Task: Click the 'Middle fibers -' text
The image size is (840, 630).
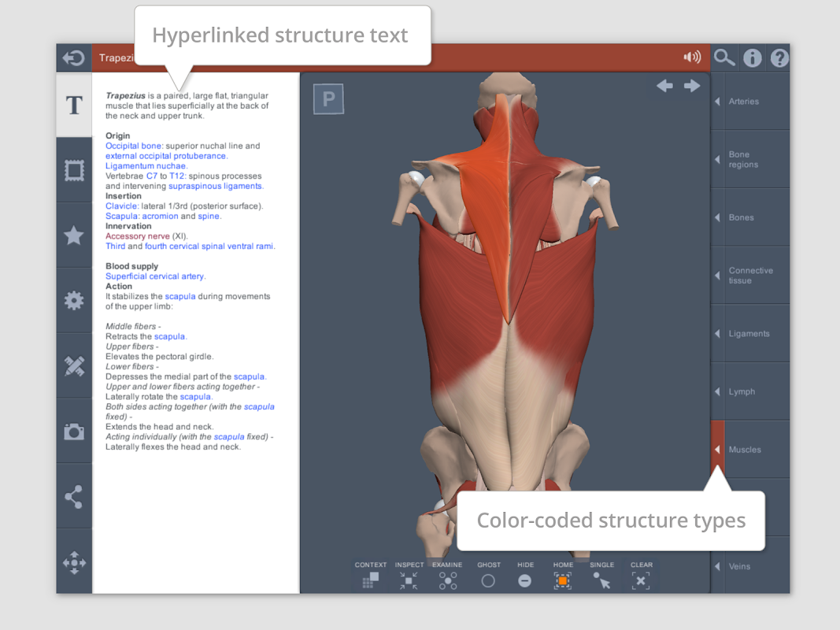Action: (133, 326)
